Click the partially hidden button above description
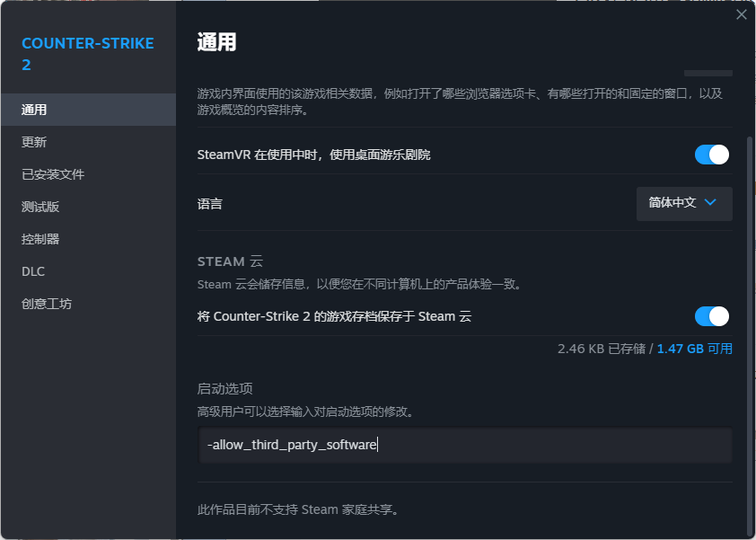 pos(708,73)
